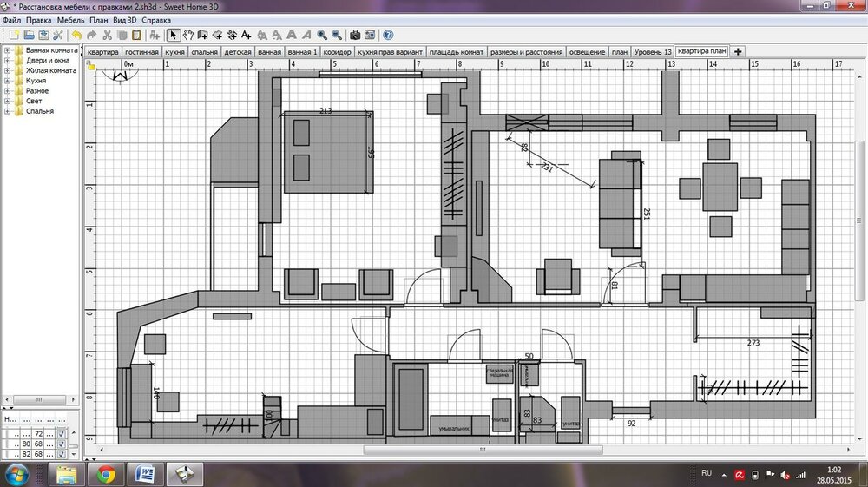868x487 pixels.
Task: Open the Мебель menu
Action: point(70,19)
